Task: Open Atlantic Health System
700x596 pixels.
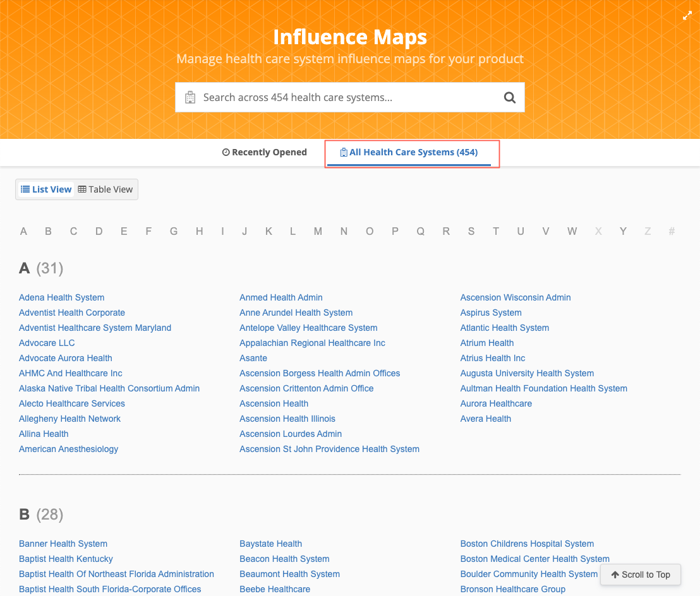Action: tap(505, 328)
